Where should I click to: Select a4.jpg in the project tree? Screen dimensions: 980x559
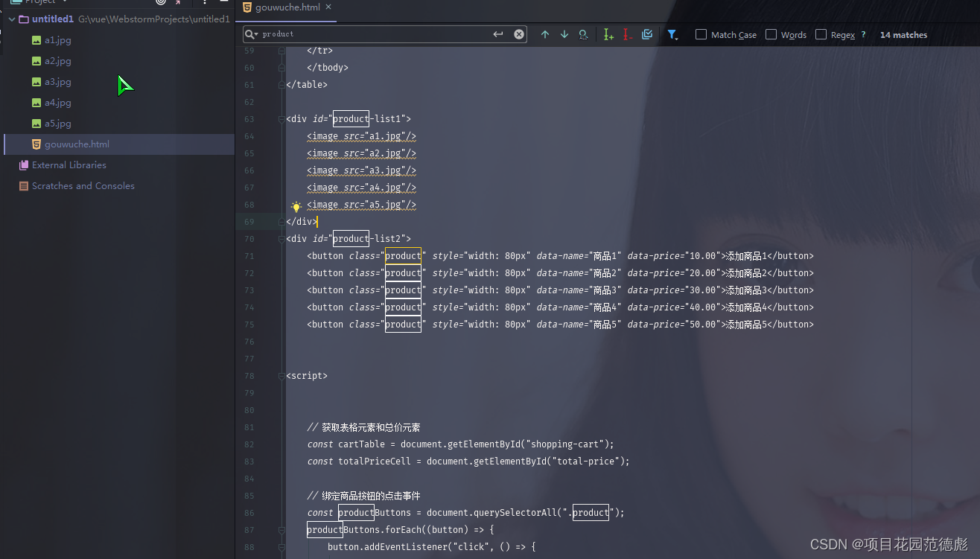click(x=58, y=103)
